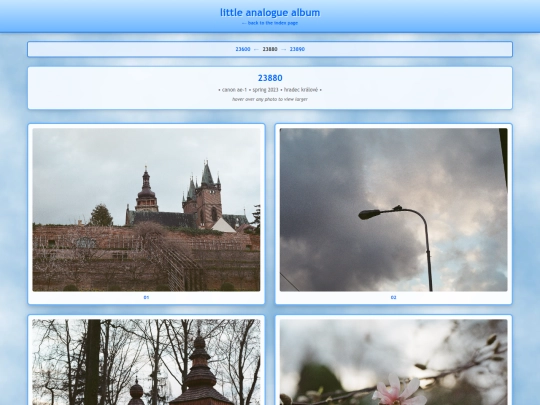Click the 02 caption label
This screenshot has height=405, width=540.
pos(394,298)
